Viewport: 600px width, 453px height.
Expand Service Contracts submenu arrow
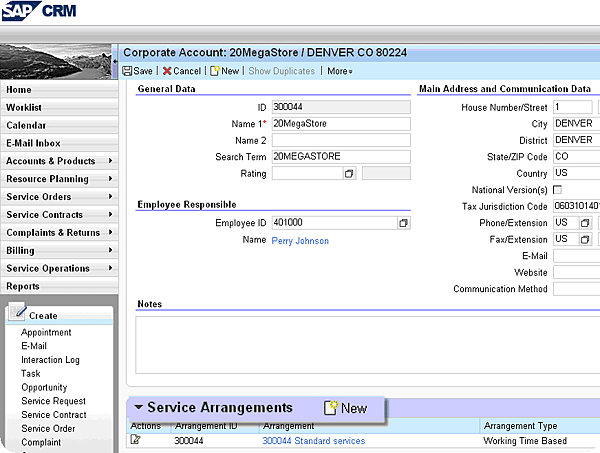(110, 214)
